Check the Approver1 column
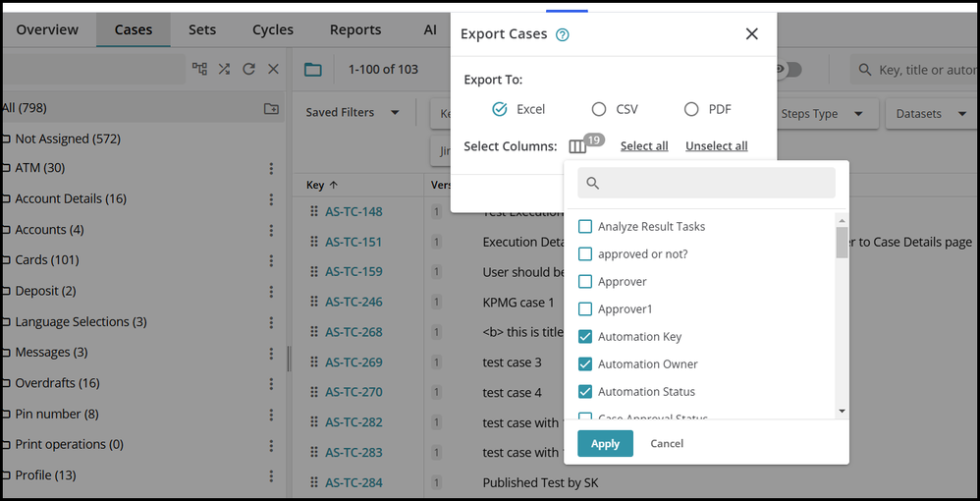980x501 pixels. 585,309
